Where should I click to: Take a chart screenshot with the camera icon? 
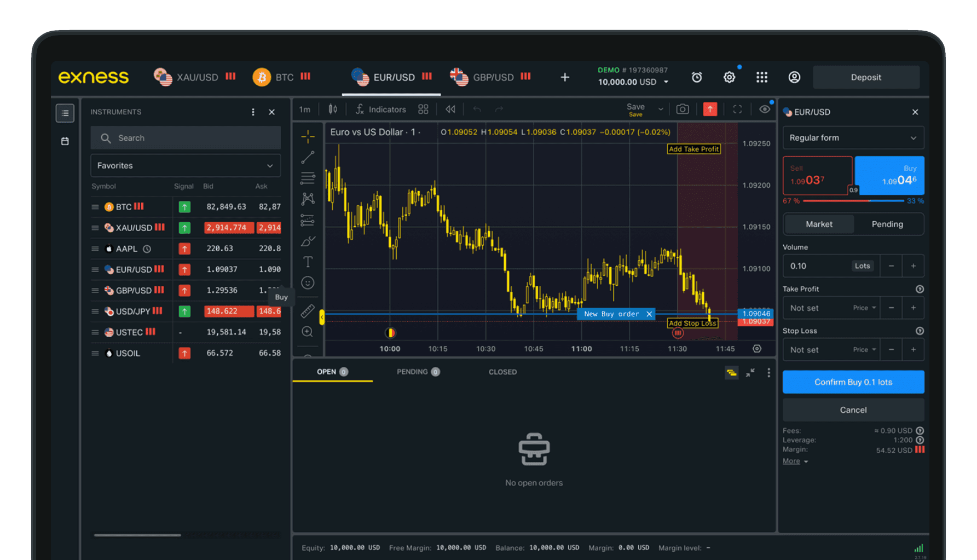682,109
